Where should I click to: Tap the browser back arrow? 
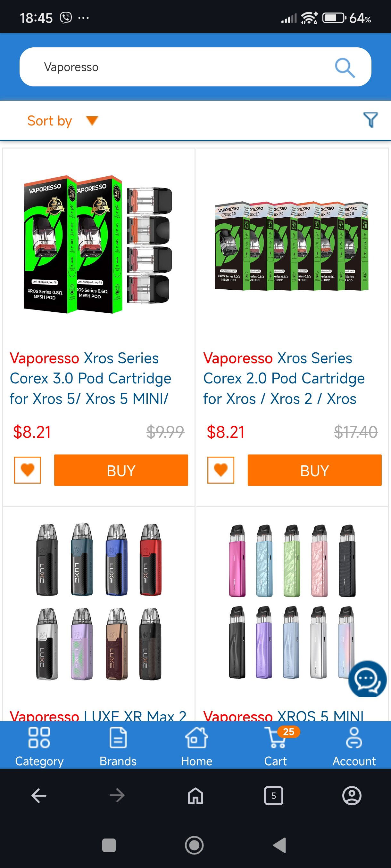pos(39,796)
